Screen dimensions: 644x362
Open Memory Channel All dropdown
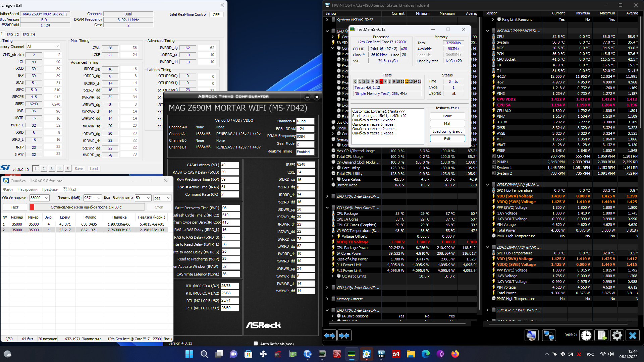[x=43, y=46]
